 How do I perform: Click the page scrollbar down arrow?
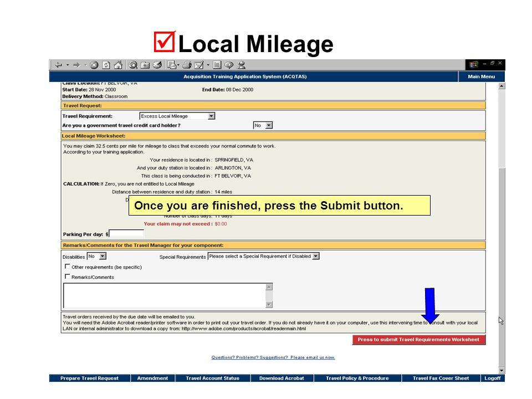(x=502, y=371)
